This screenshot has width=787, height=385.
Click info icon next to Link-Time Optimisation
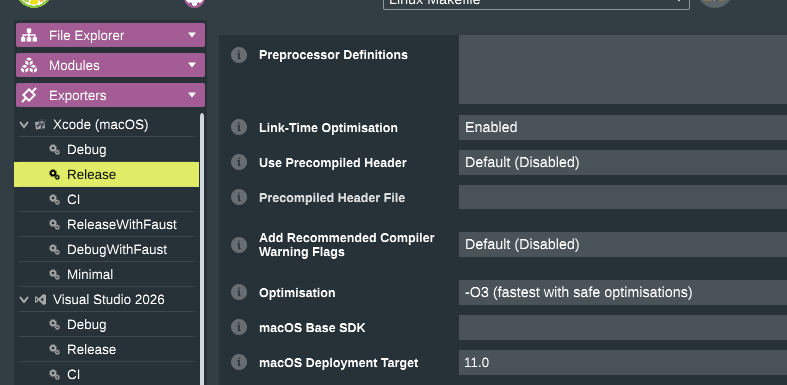[x=239, y=127]
